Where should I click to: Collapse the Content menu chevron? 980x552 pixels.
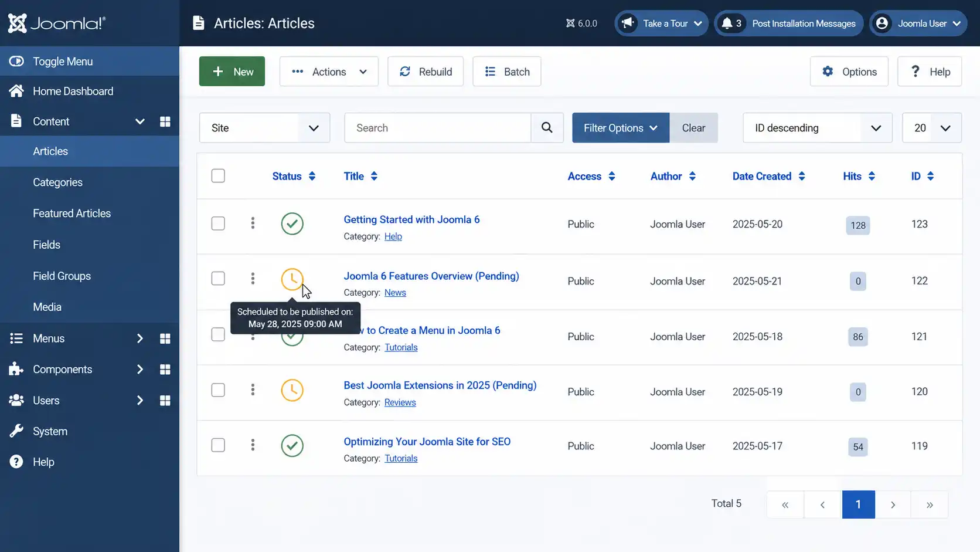tap(139, 121)
